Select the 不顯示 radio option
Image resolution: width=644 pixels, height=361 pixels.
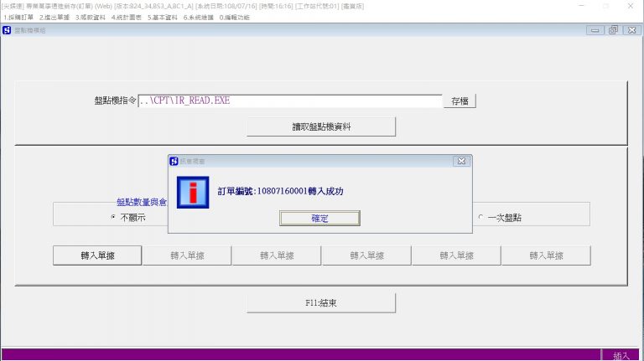[128, 218]
